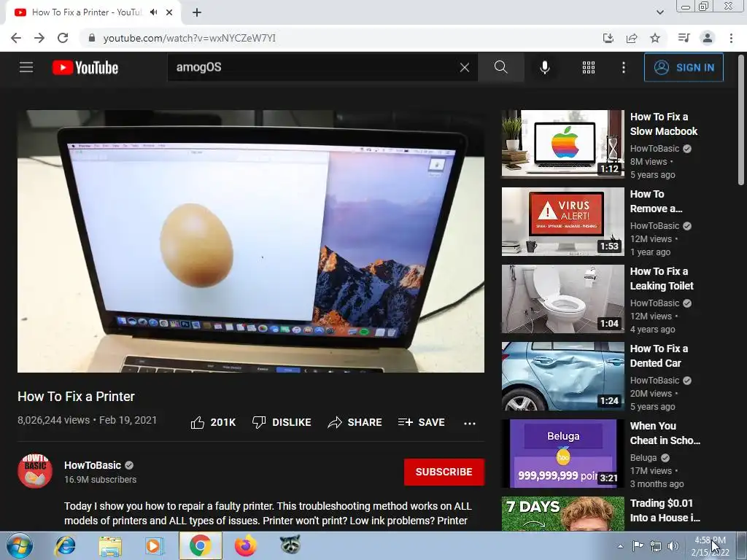Open the system volume speaker icon
Viewport: 747px width, 560px height.
[x=673, y=546]
